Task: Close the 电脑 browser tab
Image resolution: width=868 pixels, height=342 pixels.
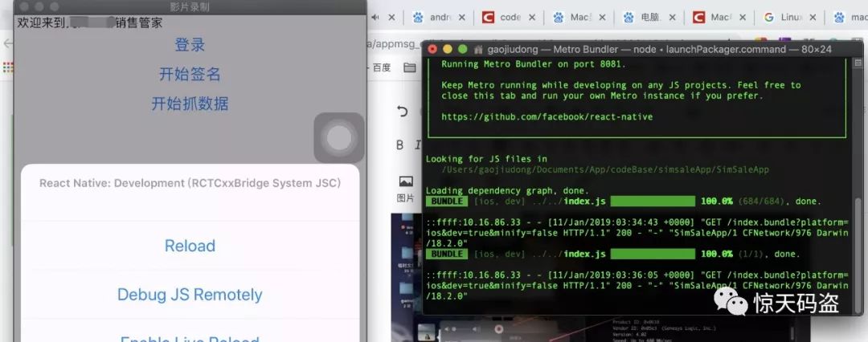Action: [673, 17]
